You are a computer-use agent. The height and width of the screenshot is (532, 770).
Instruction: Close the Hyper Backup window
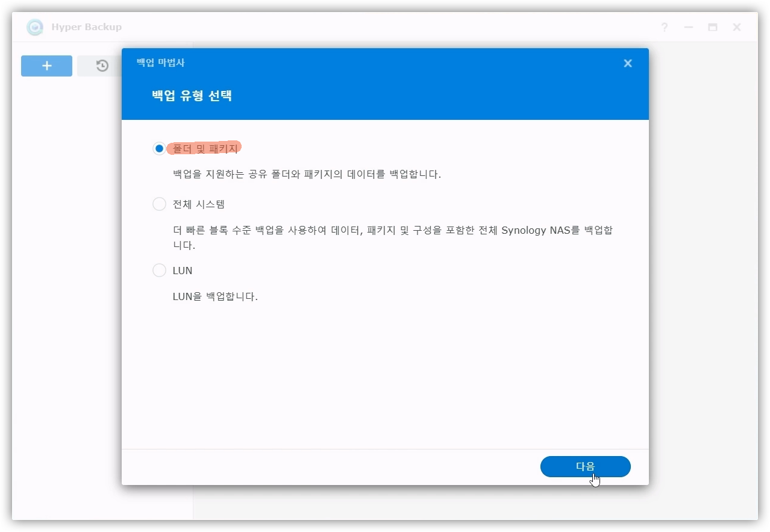click(x=737, y=27)
